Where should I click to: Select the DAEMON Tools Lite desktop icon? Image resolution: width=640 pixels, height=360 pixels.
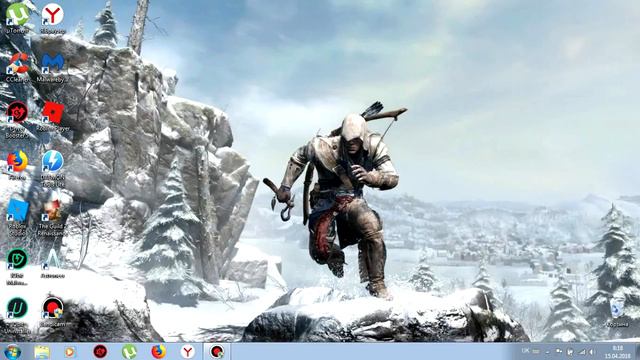[53, 168]
